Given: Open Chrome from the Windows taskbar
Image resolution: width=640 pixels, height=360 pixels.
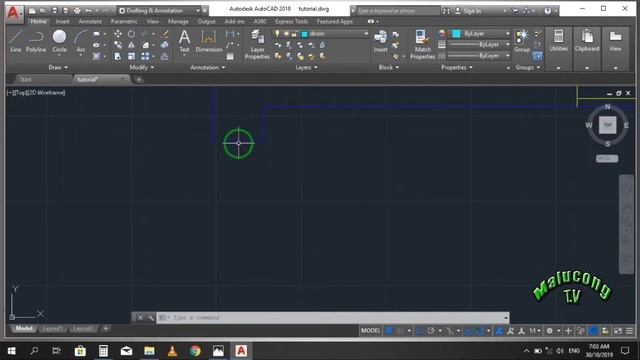Looking at the screenshot, I should pyautogui.click(x=195, y=351).
